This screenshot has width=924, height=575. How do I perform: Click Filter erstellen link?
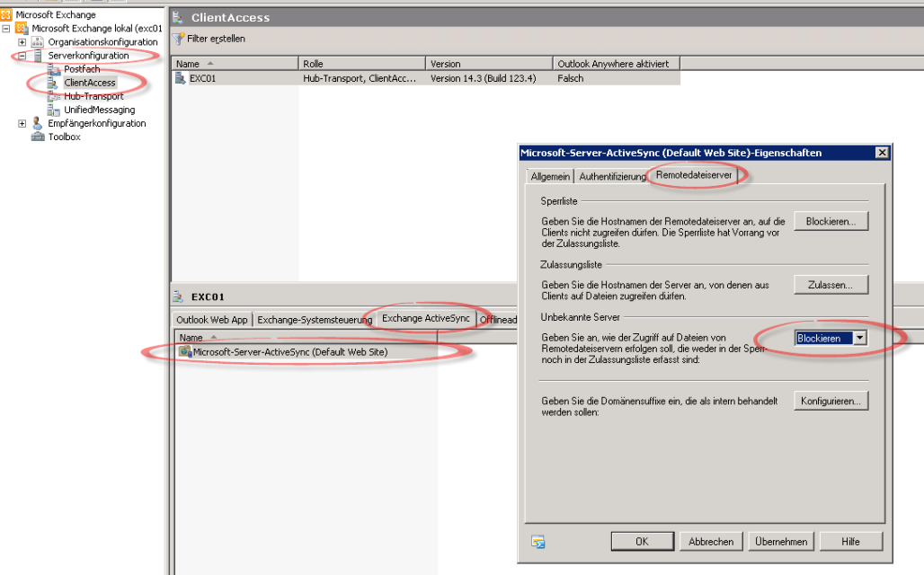click(217, 39)
